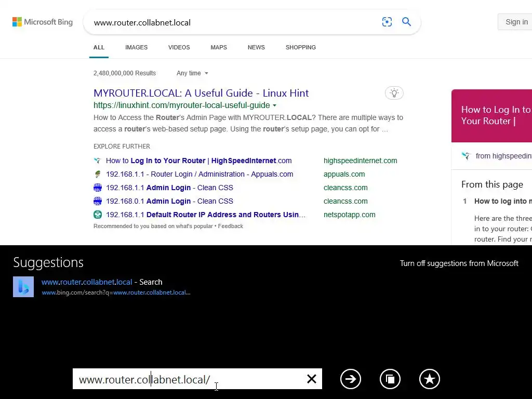Switch to the VIDEOS tab
The height and width of the screenshot is (399, 532).
tap(179, 47)
